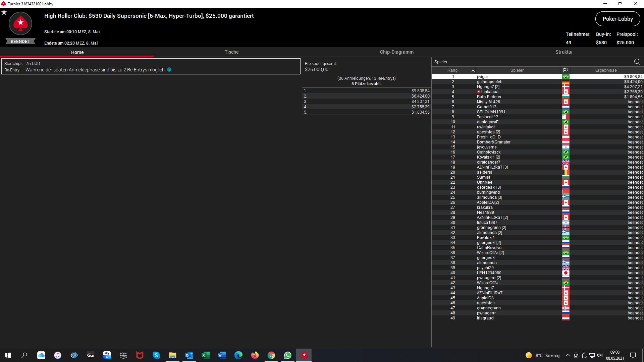Click the PokerStars spade logo
The height and width of the screenshot is (362, 644).
(20, 23)
